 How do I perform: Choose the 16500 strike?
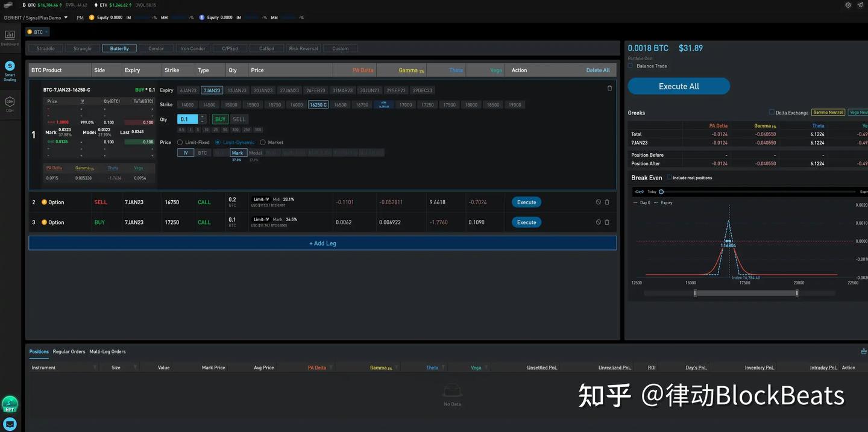tap(340, 105)
